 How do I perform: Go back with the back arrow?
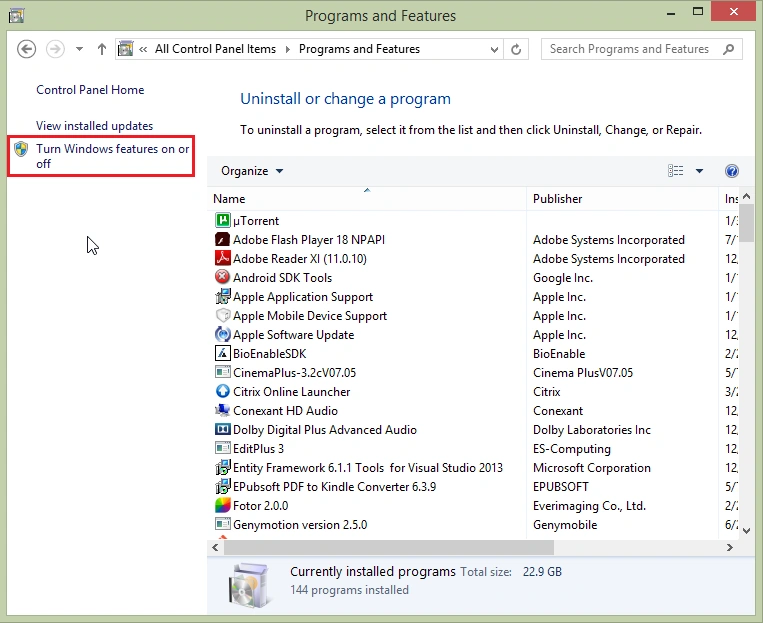click(26, 49)
